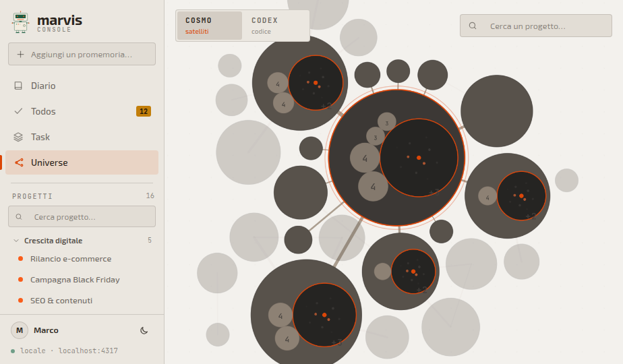Click the Todos checkmark icon

coord(18,111)
